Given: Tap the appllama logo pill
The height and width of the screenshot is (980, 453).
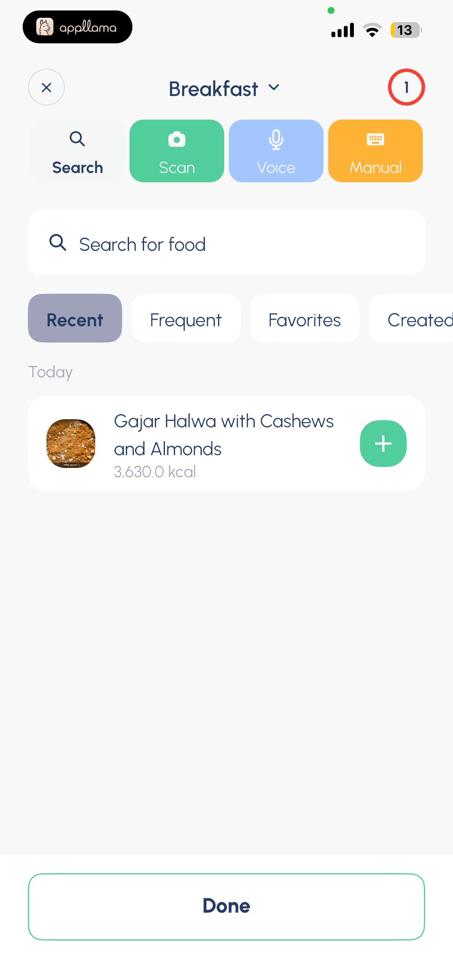Looking at the screenshot, I should (x=77, y=27).
